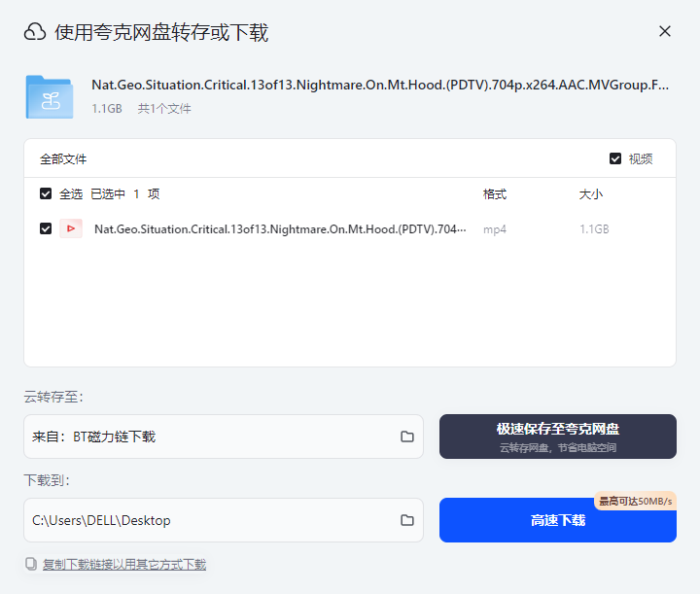This screenshot has width=700, height=594.
Task: Select the Nat.Geo.Situation.Critical file name in list
Action: pyautogui.click(x=280, y=229)
